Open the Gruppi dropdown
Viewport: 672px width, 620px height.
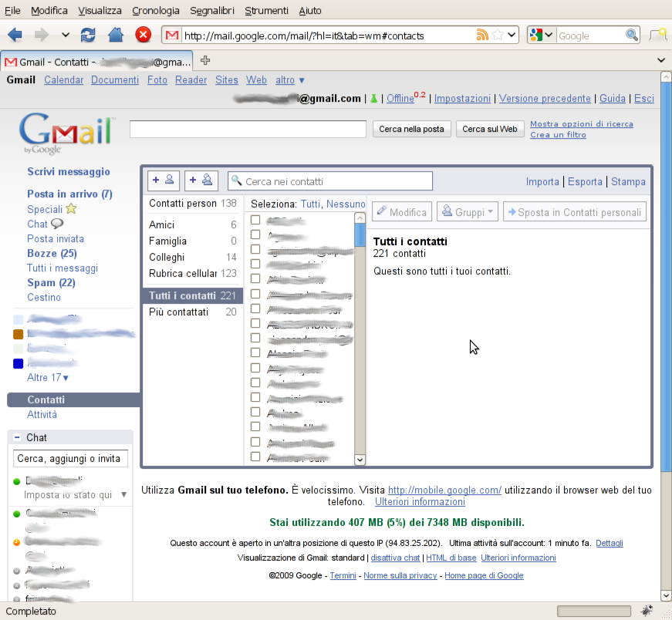click(x=468, y=212)
